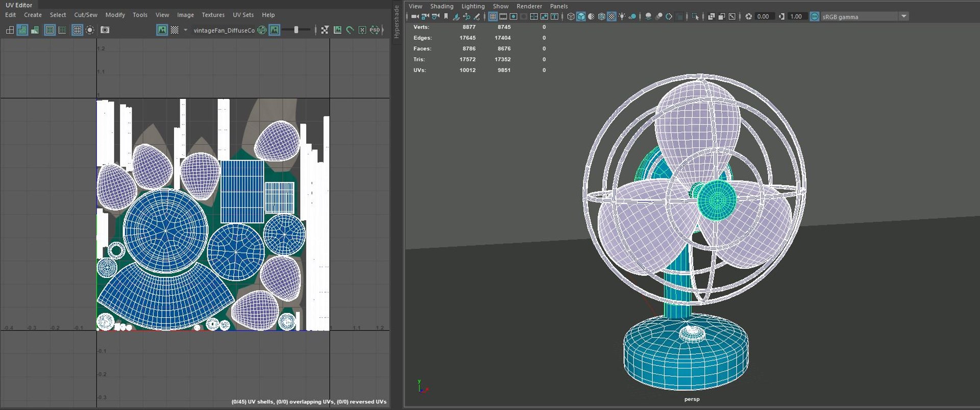The width and height of the screenshot is (980, 410).
Task: Open the Hypershade side tab
Action: [396, 21]
